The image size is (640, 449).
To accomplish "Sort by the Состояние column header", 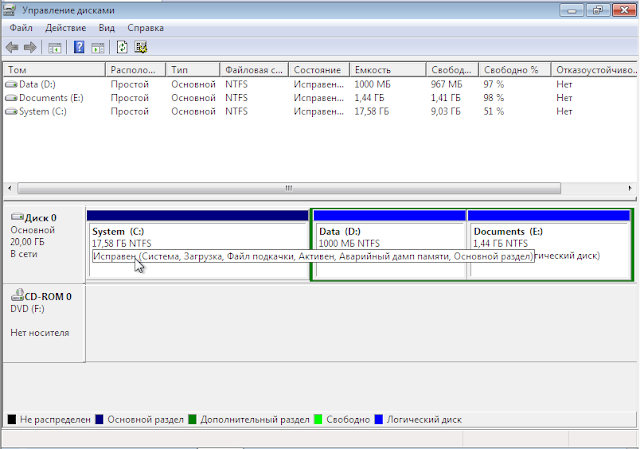I will tap(319, 70).
